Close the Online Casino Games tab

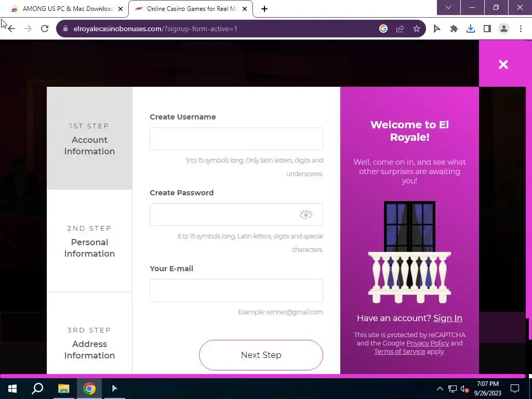tap(245, 9)
